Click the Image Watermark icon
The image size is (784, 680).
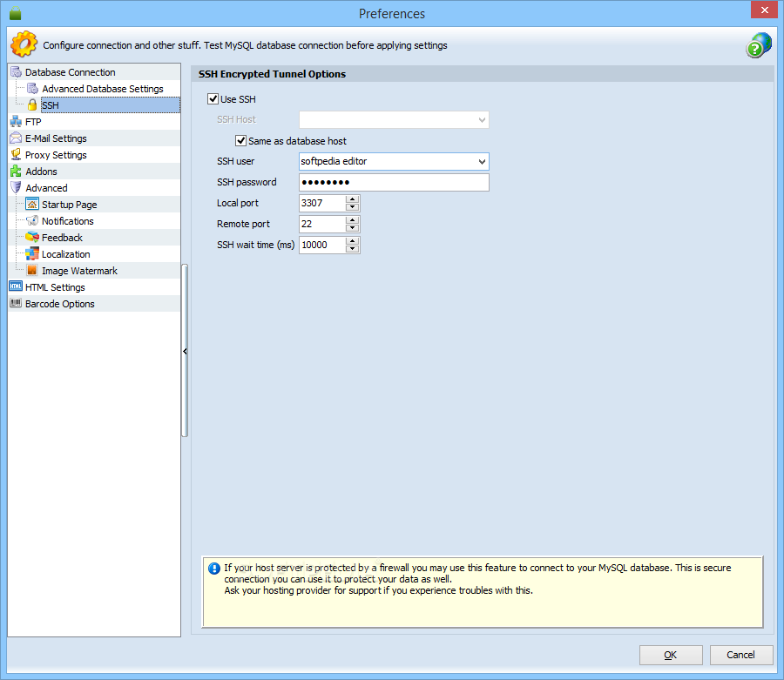pyautogui.click(x=32, y=270)
